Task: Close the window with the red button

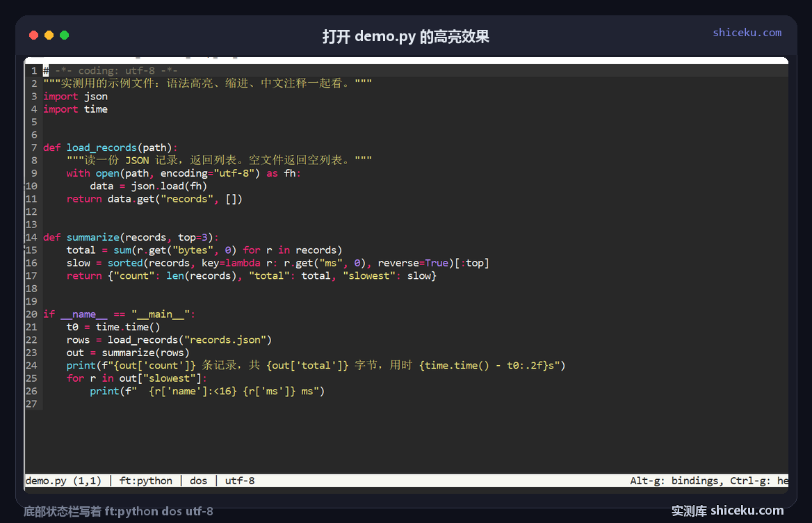Action: (33, 35)
